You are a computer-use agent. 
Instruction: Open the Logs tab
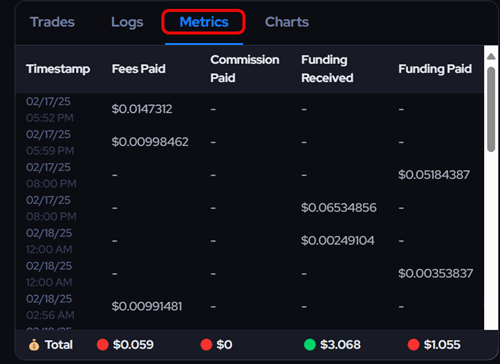point(127,22)
